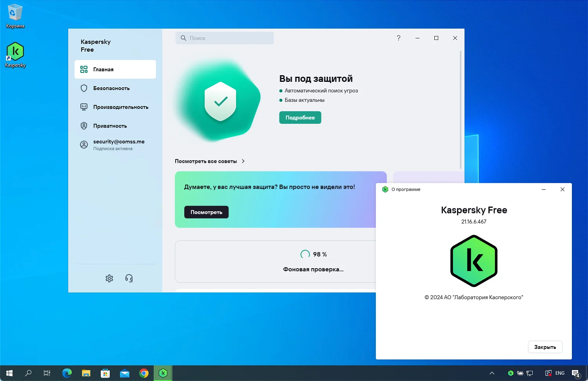The width and height of the screenshot is (588, 381).
Task: Expand tips with the chevron next to советы
Action: pyautogui.click(x=243, y=161)
